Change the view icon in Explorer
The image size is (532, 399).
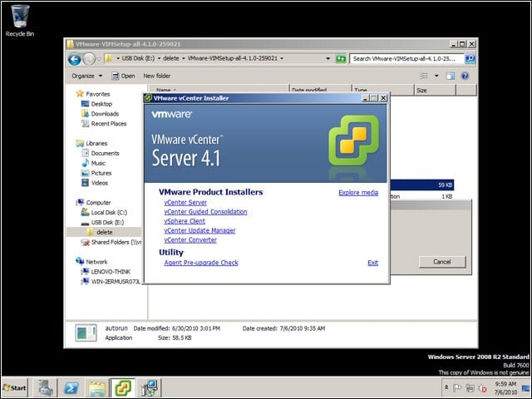click(424, 76)
